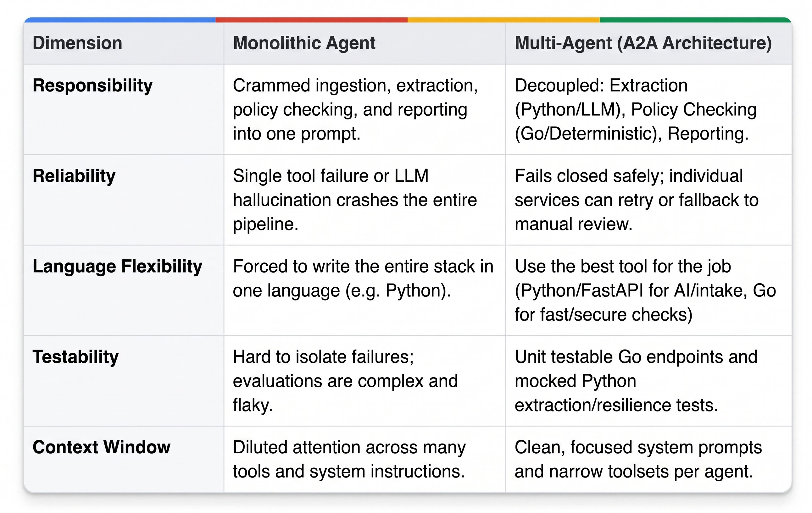
Task: Select the 'Decoupled: Extraction' cell text
Action: point(636,109)
